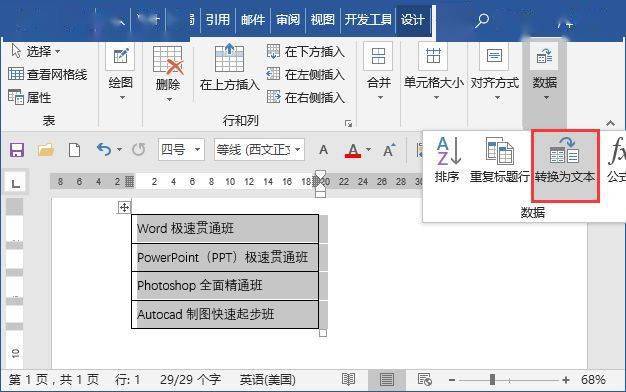Click word count '29/29 个字'

click(190, 380)
